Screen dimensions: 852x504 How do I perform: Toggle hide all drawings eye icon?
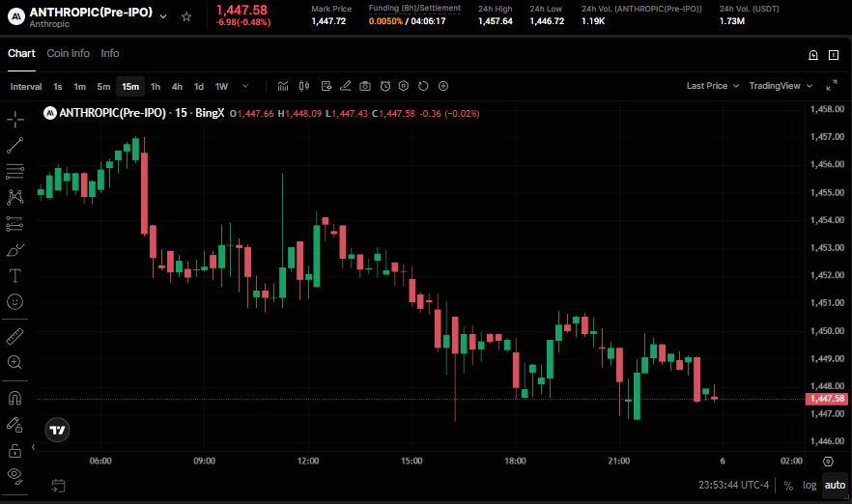[x=14, y=476]
